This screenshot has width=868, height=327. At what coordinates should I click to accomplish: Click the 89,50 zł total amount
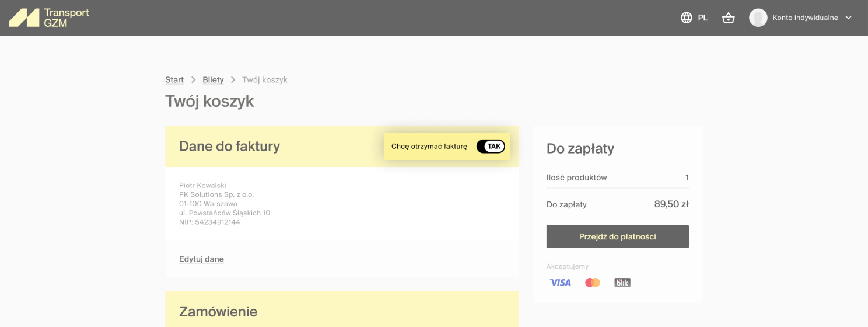point(671,204)
